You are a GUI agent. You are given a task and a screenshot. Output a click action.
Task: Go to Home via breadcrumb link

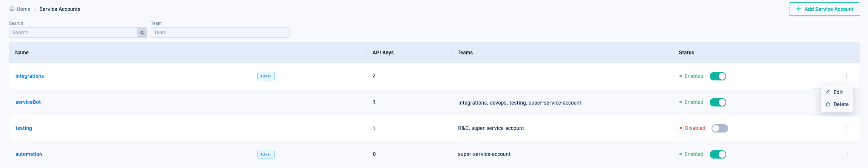pyautogui.click(x=23, y=9)
